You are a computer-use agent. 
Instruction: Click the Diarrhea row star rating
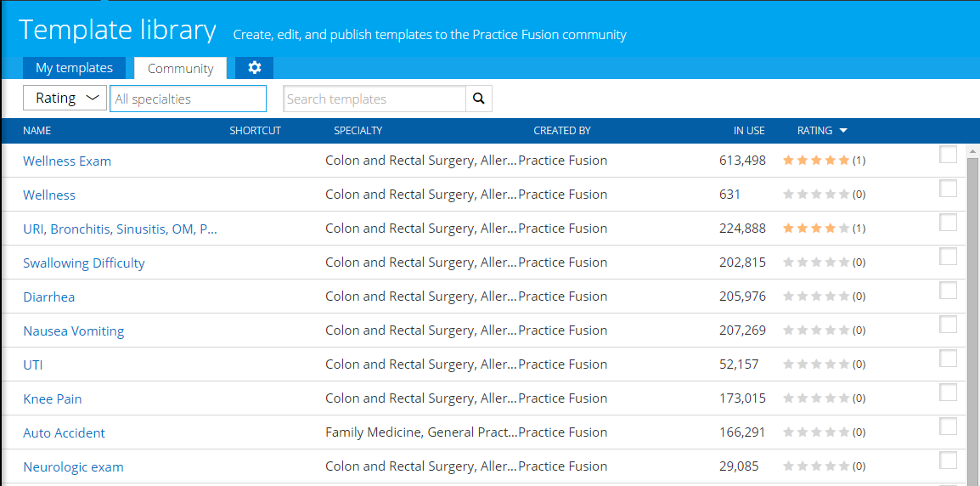coord(815,297)
